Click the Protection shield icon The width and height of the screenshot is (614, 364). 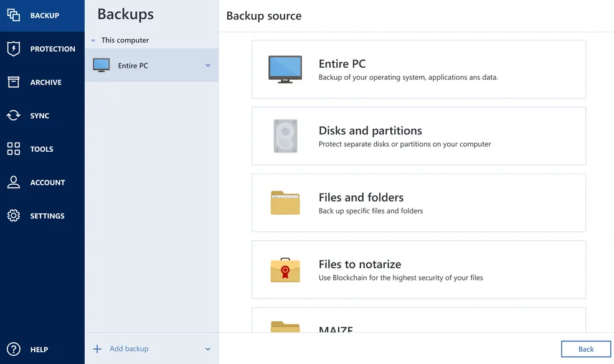point(13,49)
